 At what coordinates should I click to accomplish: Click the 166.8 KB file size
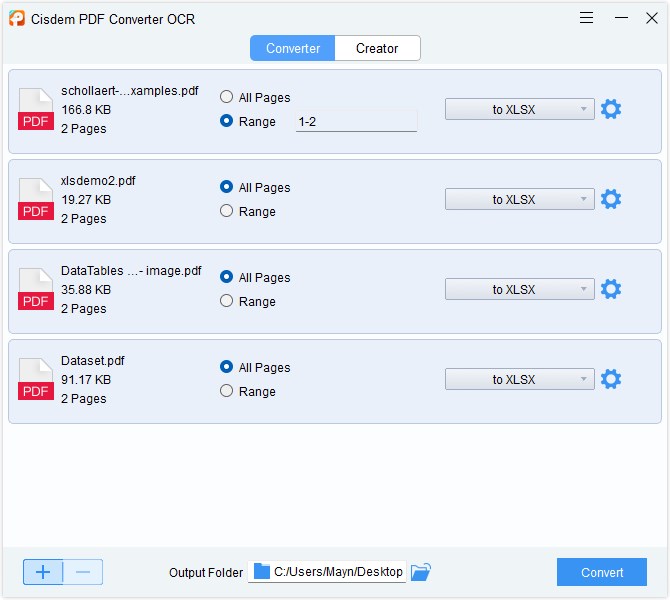pyautogui.click(x=86, y=110)
